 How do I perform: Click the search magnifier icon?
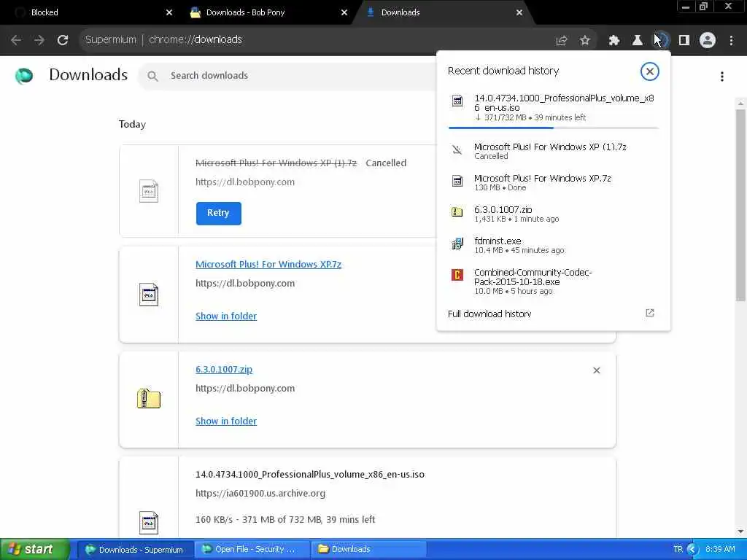point(152,76)
